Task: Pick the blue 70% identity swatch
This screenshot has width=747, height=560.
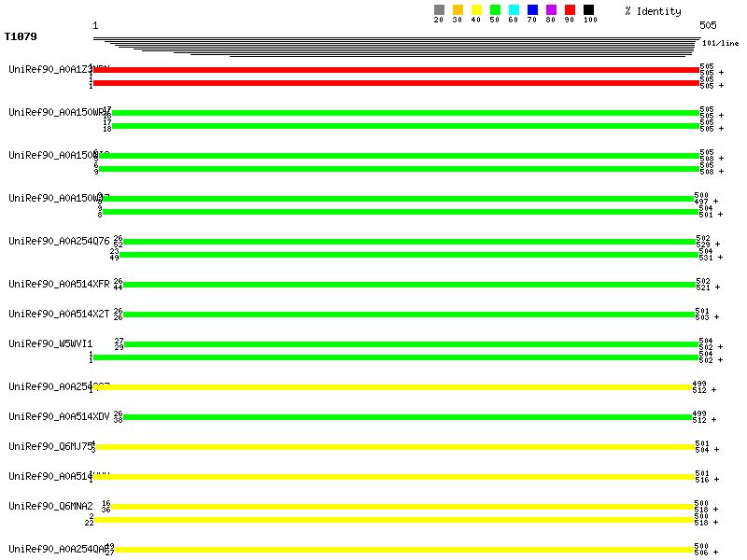Action: [x=532, y=10]
